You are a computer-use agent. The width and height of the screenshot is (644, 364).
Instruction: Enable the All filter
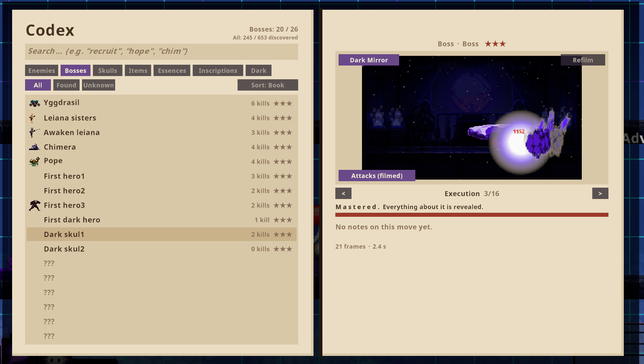click(x=38, y=85)
